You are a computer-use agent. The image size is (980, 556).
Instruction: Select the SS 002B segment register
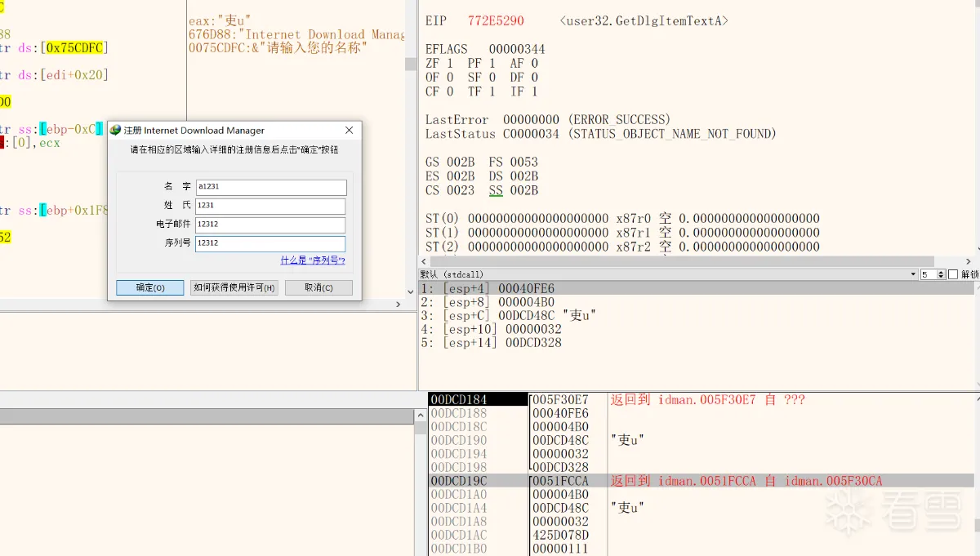pos(514,191)
